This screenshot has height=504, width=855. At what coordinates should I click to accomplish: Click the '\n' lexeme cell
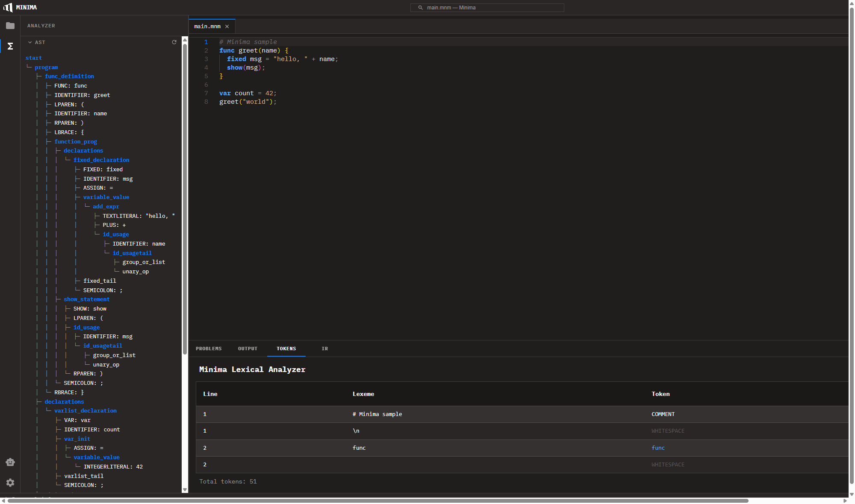(x=356, y=431)
